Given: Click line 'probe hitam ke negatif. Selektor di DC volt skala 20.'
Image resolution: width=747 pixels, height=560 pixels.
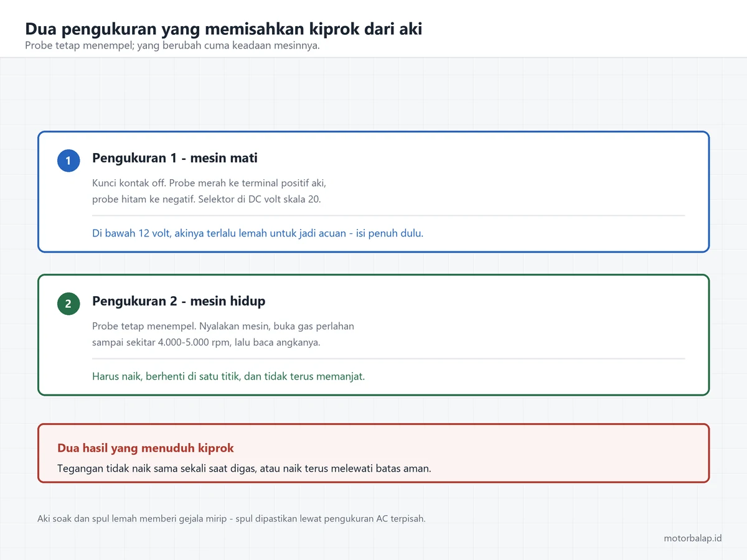Looking at the screenshot, I should [x=207, y=200].
